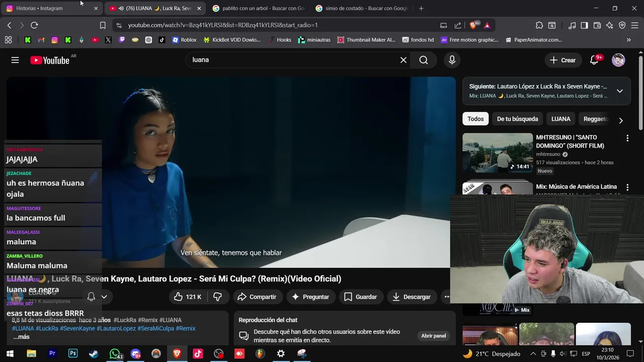Expand the Siguiente mix playlist chevron
Image resolution: width=644 pixels, height=362 pixels.
point(620,91)
